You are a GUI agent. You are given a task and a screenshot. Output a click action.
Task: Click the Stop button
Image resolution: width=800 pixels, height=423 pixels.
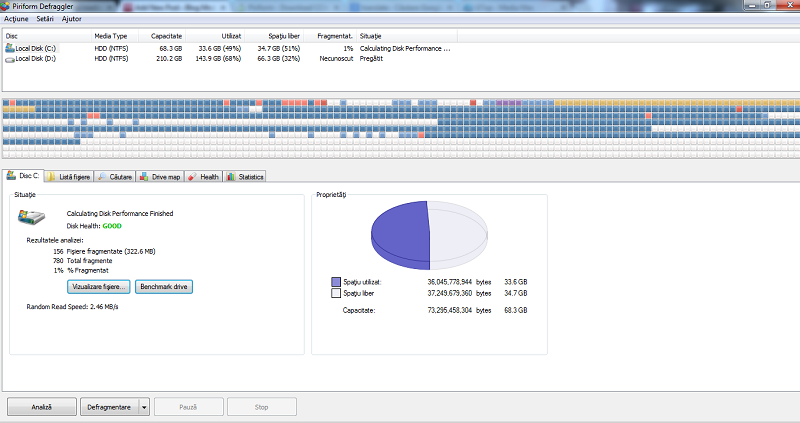262,407
